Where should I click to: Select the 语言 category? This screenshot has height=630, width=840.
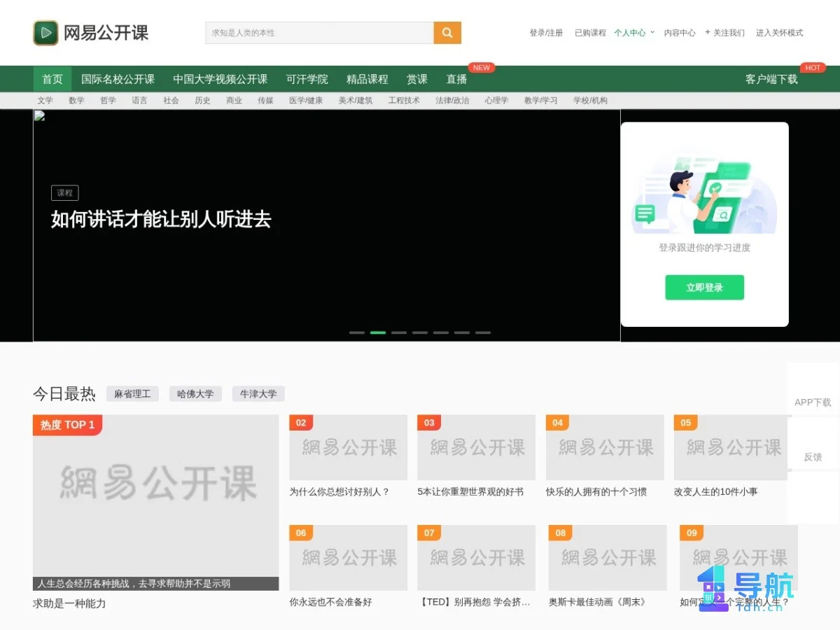(x=139, y=101)
